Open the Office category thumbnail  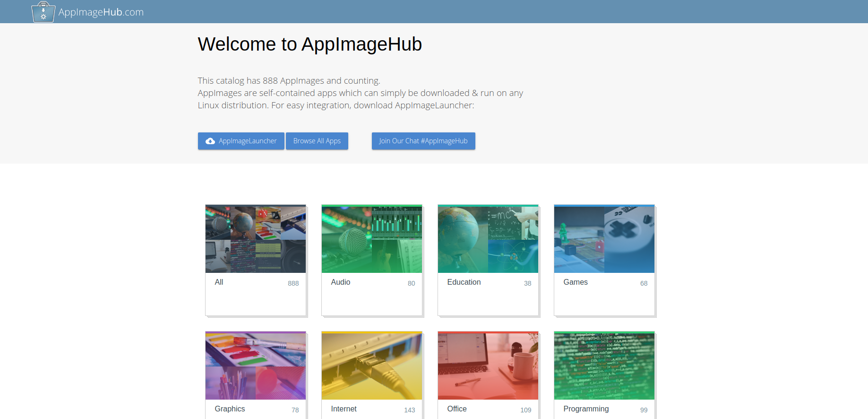click(488, 366)
